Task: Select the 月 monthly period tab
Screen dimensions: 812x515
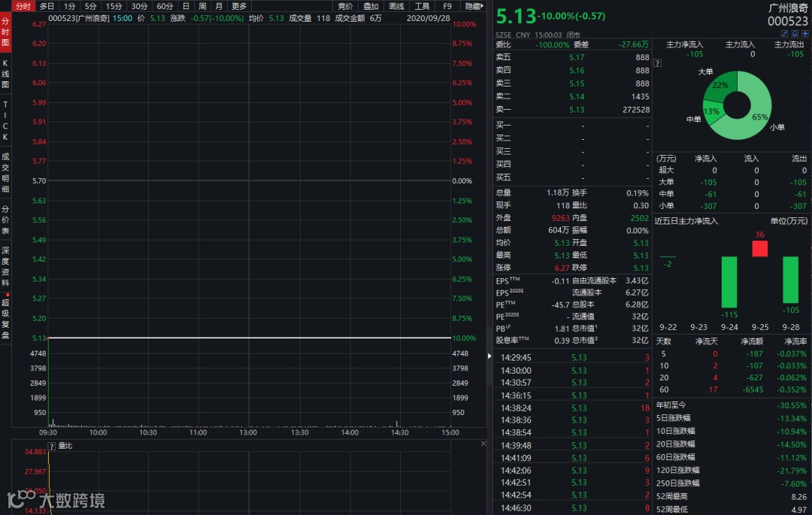Action: pyautogui.click(x=219, y=6)
